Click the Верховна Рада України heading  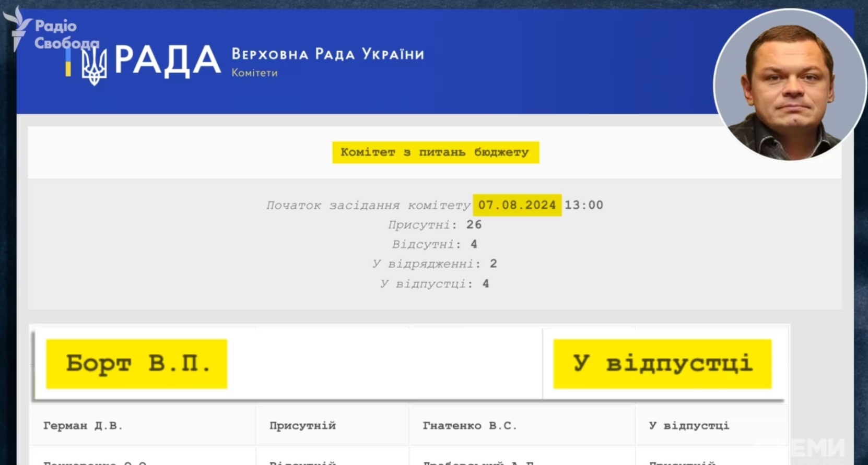(x=327, y=54)
